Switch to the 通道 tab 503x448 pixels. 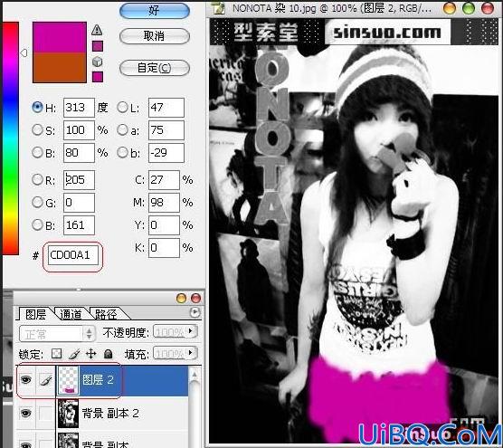coord(71,314)
